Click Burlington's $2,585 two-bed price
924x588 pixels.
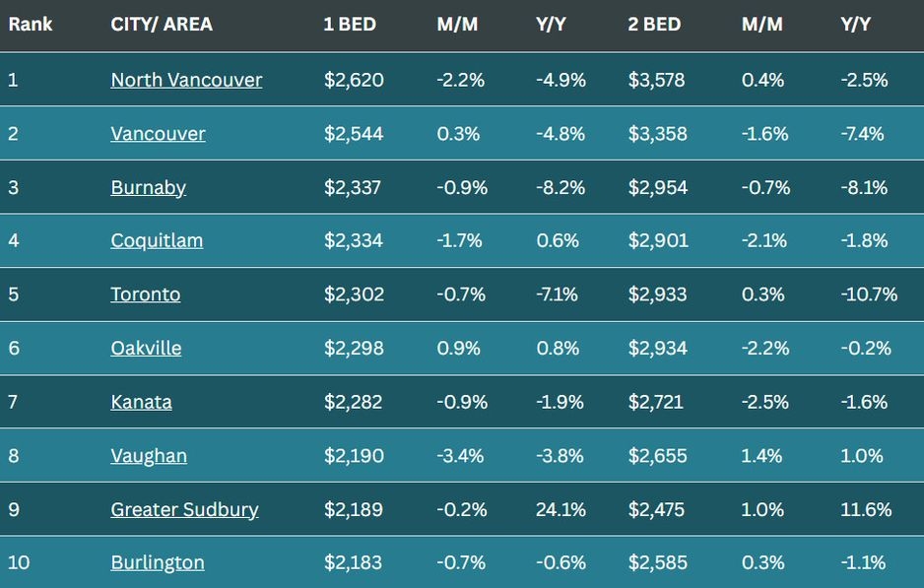(x=658, y=562)
